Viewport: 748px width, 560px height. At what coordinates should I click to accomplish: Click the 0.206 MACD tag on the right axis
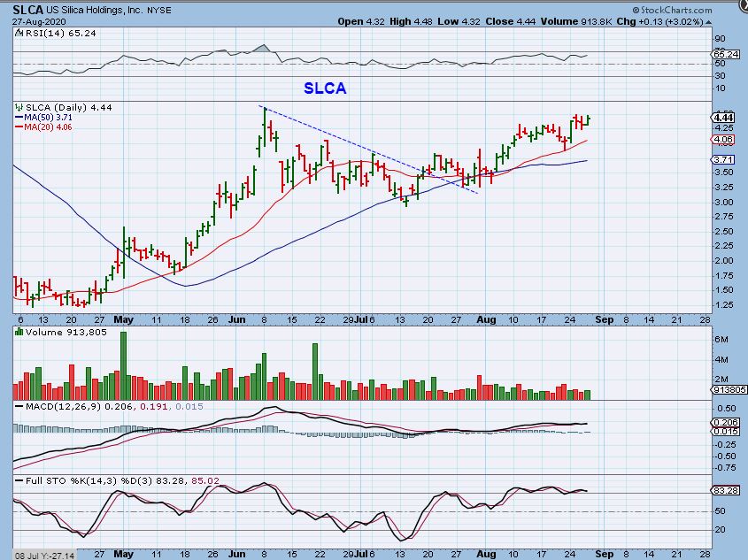point(725,422)
